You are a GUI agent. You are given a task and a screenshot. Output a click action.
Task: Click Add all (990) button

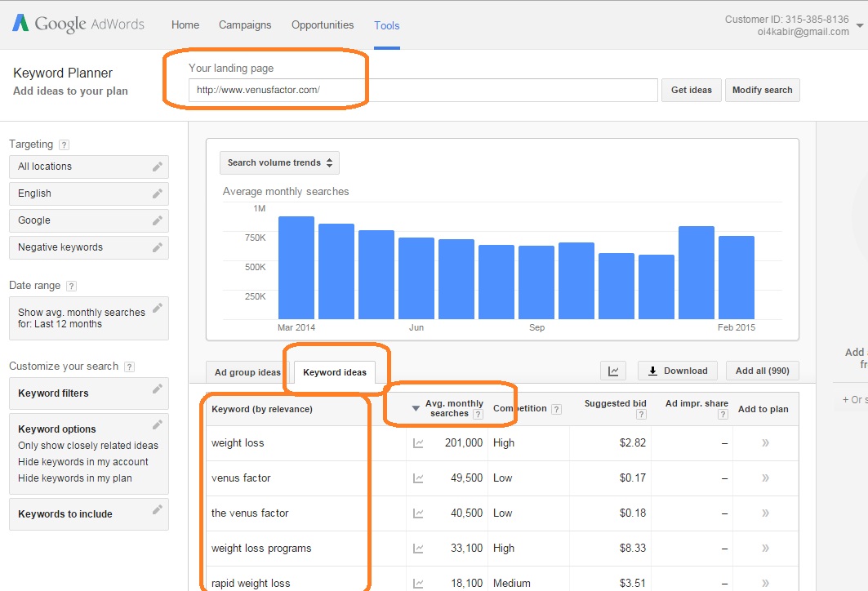[x=763, y=371]
